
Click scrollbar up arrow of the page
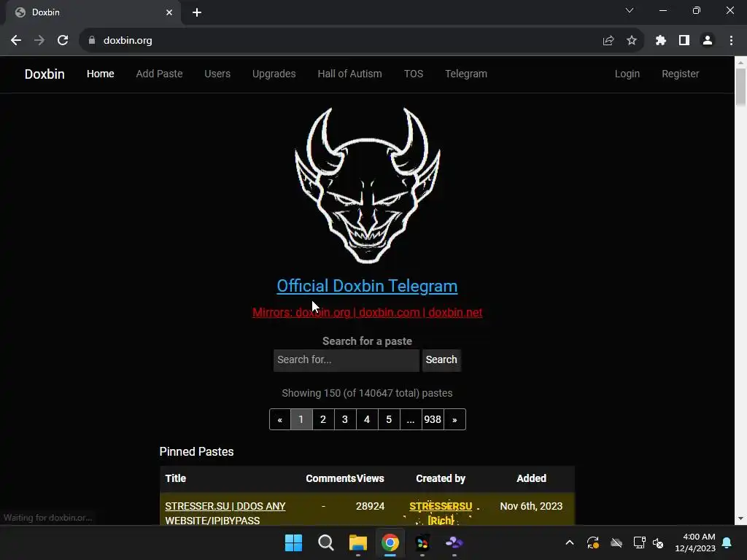point(741,62)
